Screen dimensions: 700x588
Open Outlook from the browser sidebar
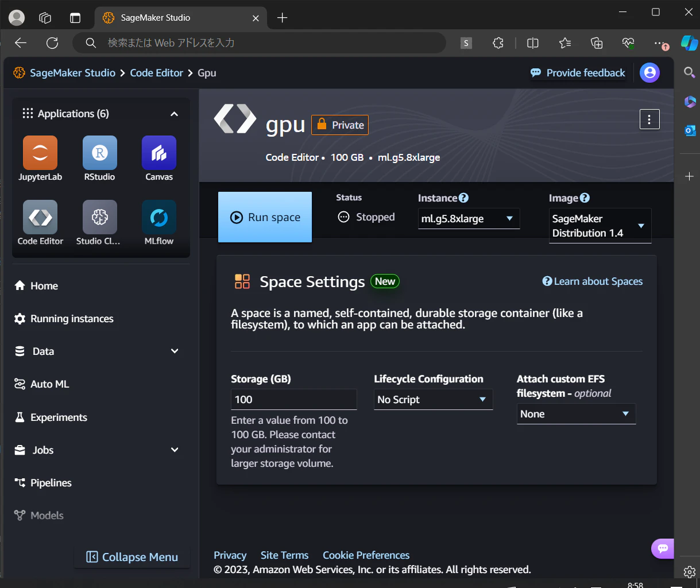click(x=690, y=130)
